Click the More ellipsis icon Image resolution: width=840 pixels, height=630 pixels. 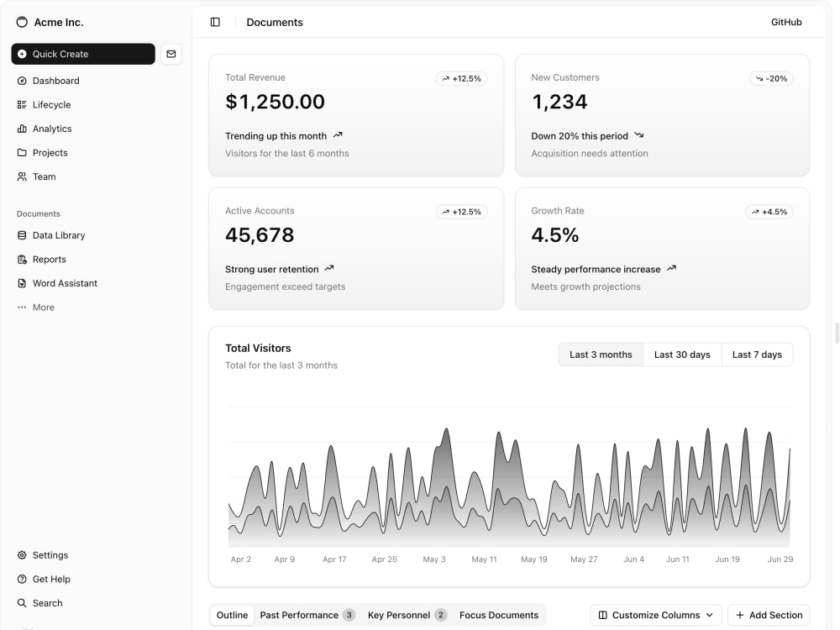pyautogui.click(x=22, y=307)
